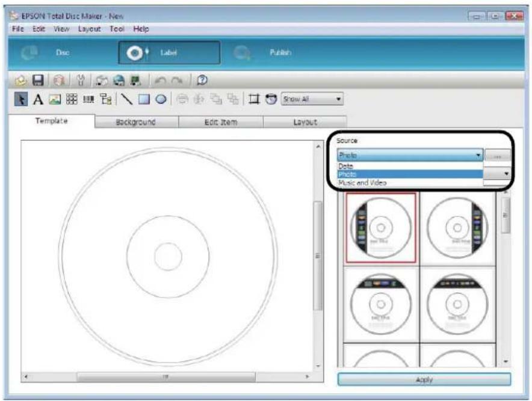Screen dimensions: 532x401
Task: Click the Redo arrow icon
Action: pos(177,81)
